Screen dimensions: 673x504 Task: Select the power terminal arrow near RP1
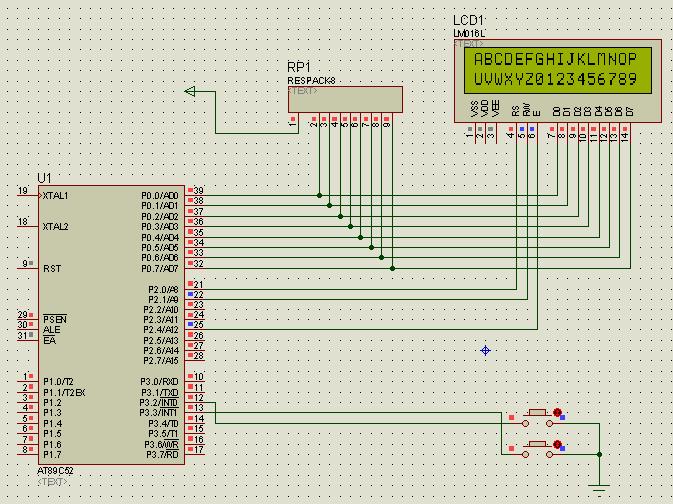tap(190, 91)
